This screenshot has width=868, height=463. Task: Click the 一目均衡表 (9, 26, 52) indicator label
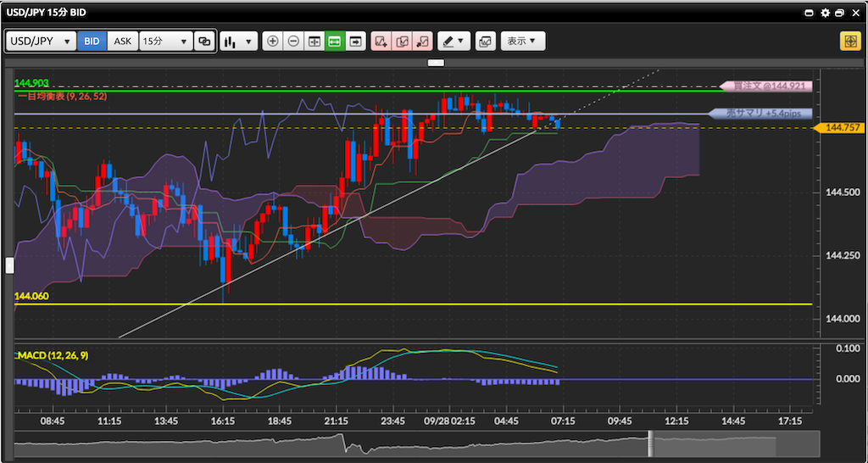[62, 97]
